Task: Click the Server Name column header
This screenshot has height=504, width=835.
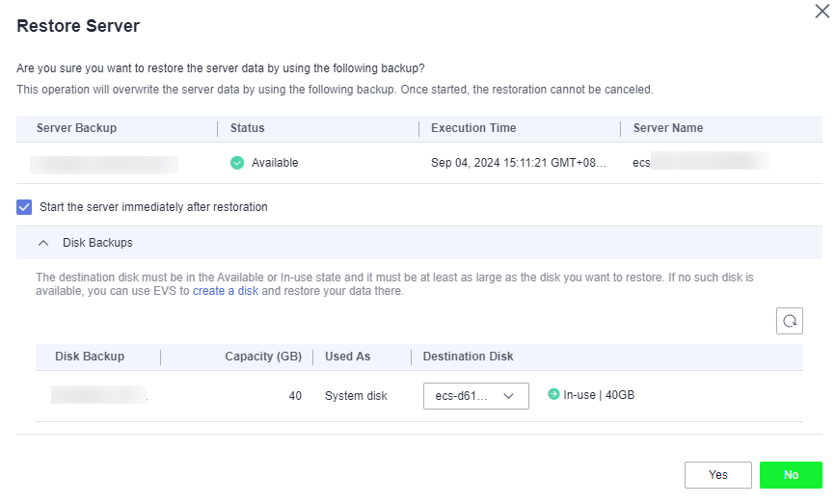Action: 668,128
